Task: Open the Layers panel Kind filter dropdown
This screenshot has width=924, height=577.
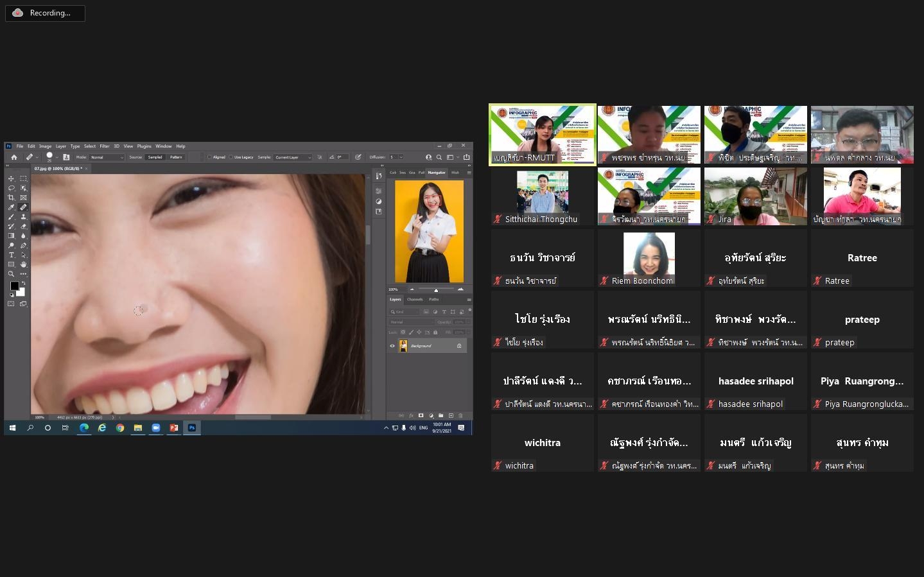Action: pyautogui.click(x=404, y=312)
